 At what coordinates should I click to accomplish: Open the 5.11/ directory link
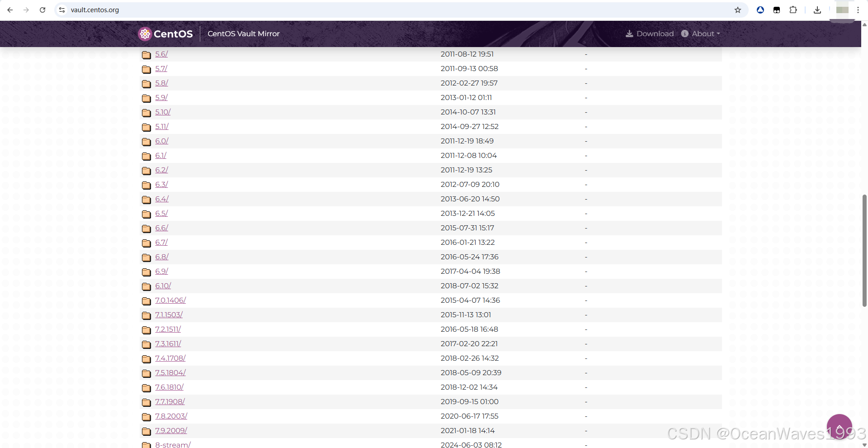coord(162,126)
